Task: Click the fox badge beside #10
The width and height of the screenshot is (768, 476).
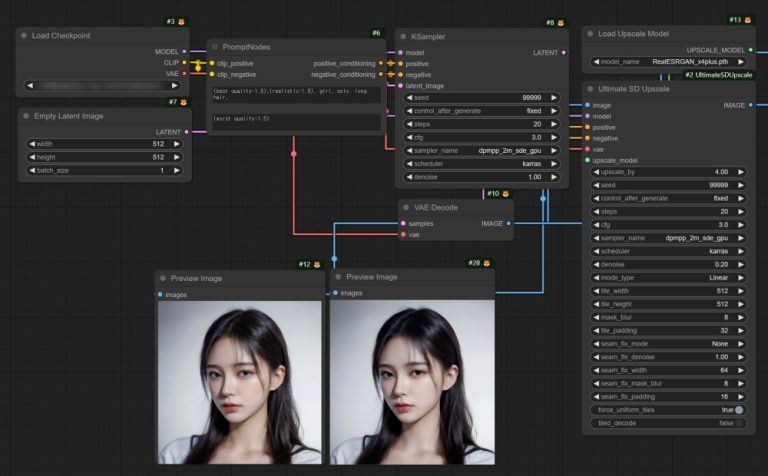Action: 505,194
